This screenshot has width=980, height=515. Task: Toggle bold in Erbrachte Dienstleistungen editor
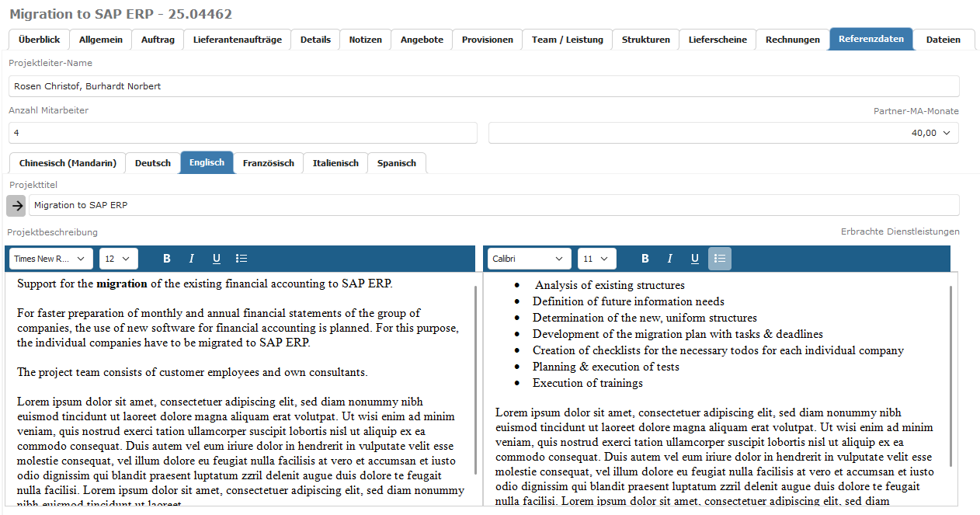click(x=645, y=259)
